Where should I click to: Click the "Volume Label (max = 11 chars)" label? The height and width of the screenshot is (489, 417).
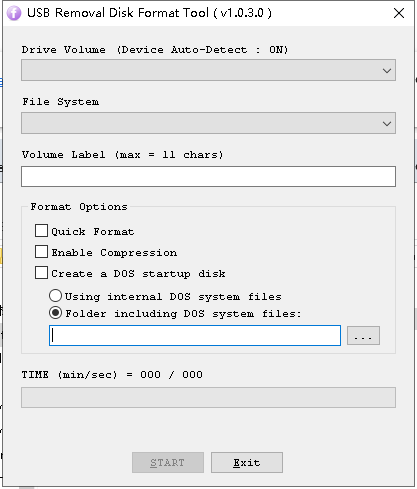[122, 155]
